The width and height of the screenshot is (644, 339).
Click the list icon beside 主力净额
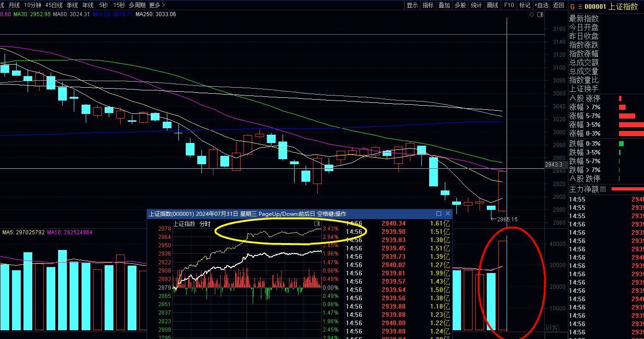[603, 190]
